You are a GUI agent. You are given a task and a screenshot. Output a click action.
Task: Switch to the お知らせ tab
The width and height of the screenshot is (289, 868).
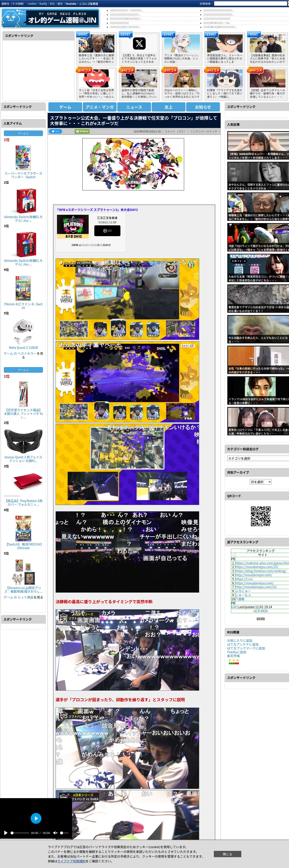[x=203, y=107]
